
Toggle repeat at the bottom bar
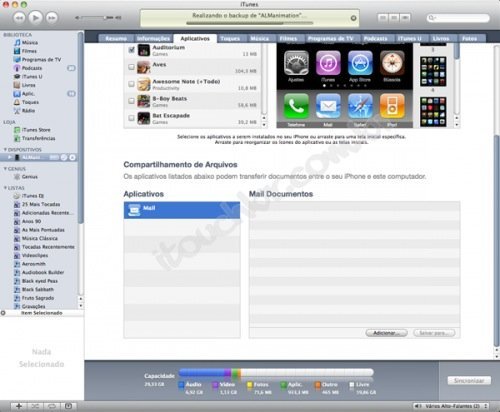tap(52, 406)
